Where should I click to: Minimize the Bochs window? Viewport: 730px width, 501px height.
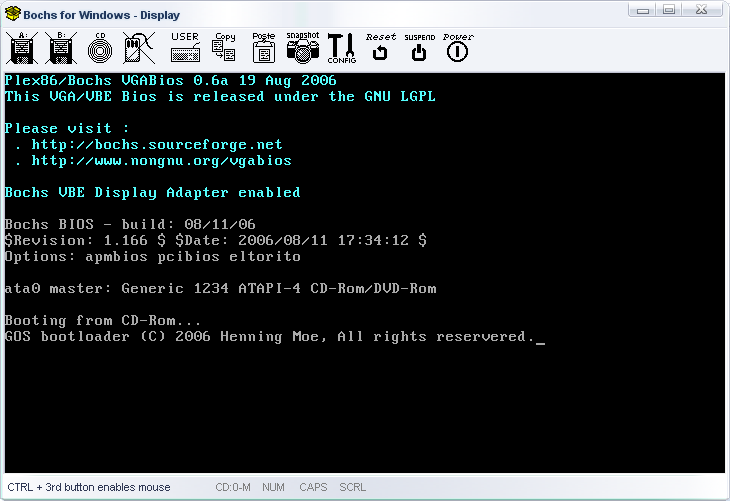643,10
